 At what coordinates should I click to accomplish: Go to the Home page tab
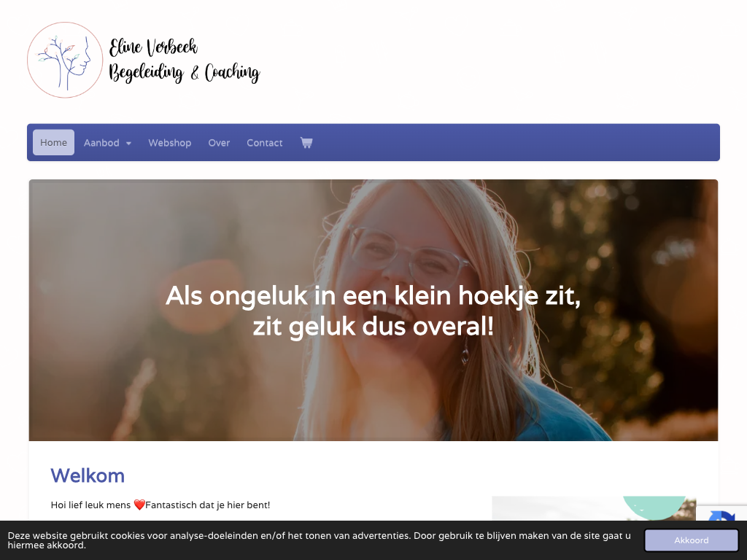coord(53,142)
